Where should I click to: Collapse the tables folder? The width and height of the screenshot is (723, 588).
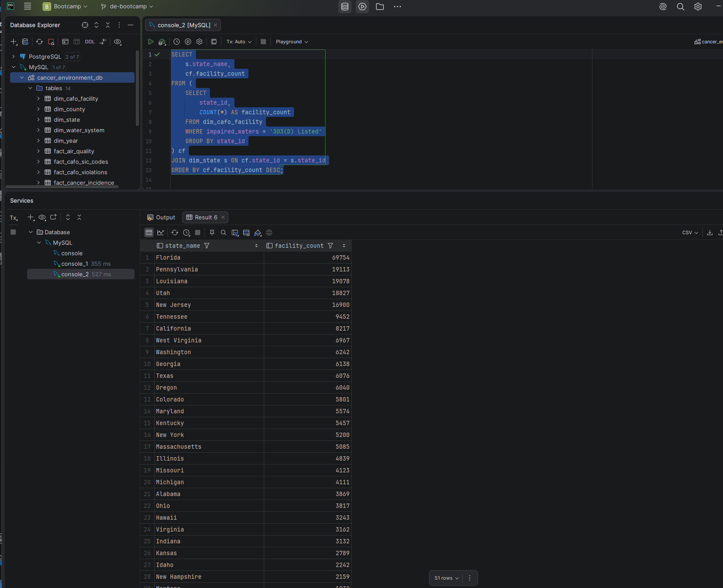30,88
